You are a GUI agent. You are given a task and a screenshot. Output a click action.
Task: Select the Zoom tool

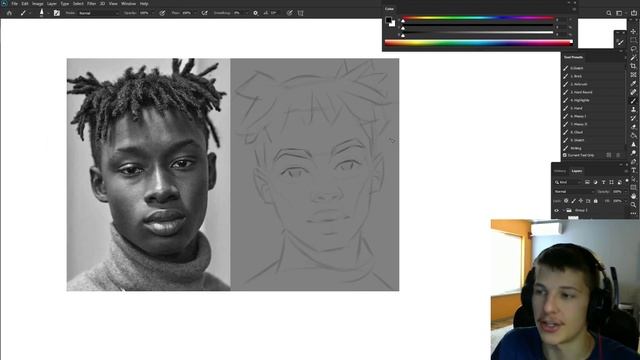(633, 204)
